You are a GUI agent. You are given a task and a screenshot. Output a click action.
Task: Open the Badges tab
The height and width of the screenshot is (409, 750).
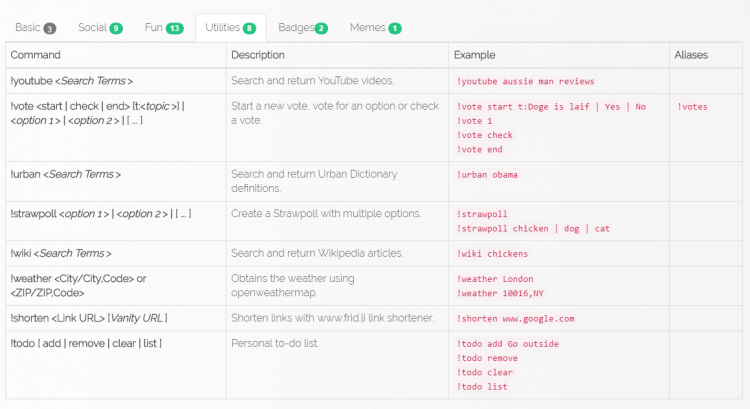303,28
